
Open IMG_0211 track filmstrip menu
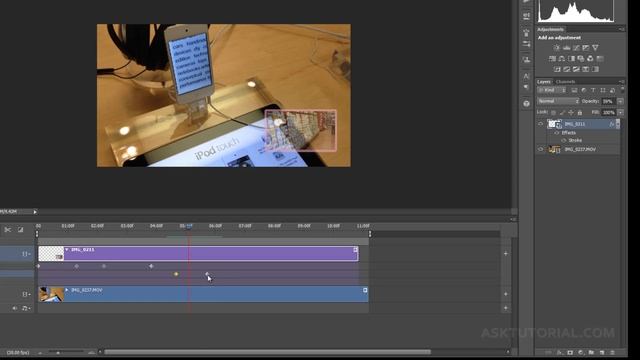click(x=26, y=254)
